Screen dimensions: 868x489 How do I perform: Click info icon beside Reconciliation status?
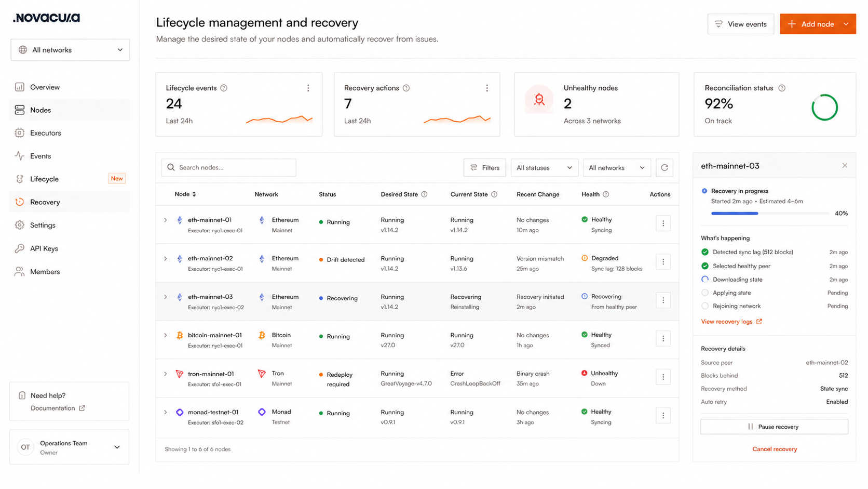click(x=782, y=88)
